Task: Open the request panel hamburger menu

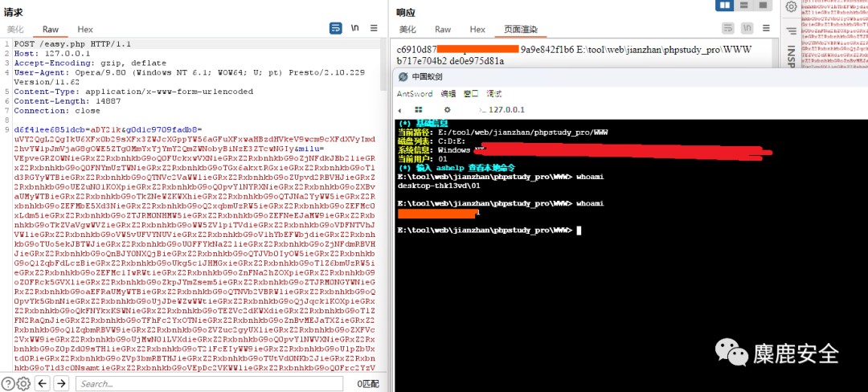Action: pos(374,28)
